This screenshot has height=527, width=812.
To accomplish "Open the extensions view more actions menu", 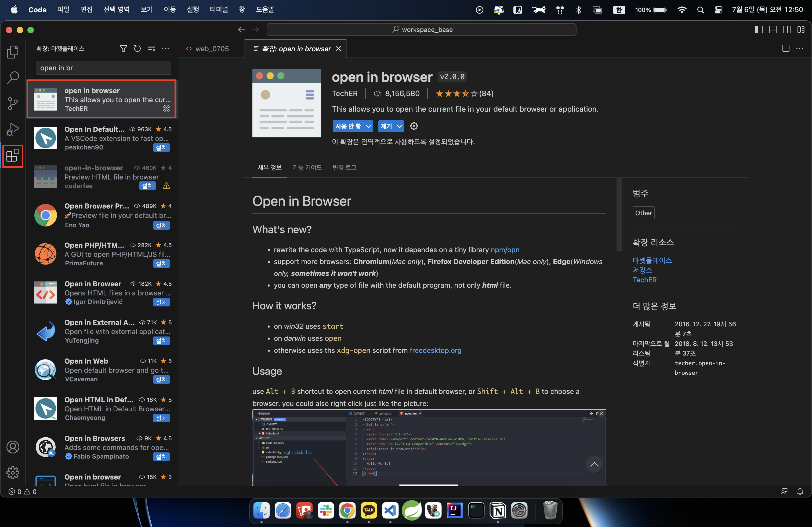I will click(x=165, y=49).
